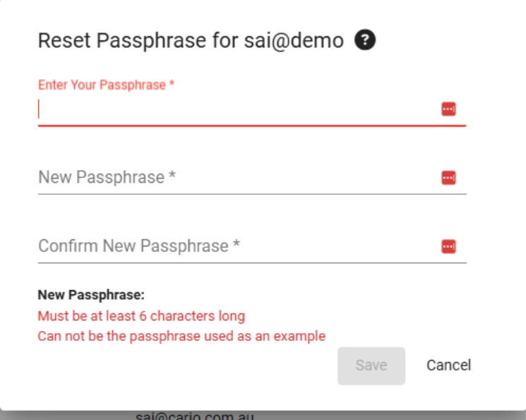Focus the Enter Your Passphrase input field
Screen dimensions: 526x420
[x=233, y=109]
